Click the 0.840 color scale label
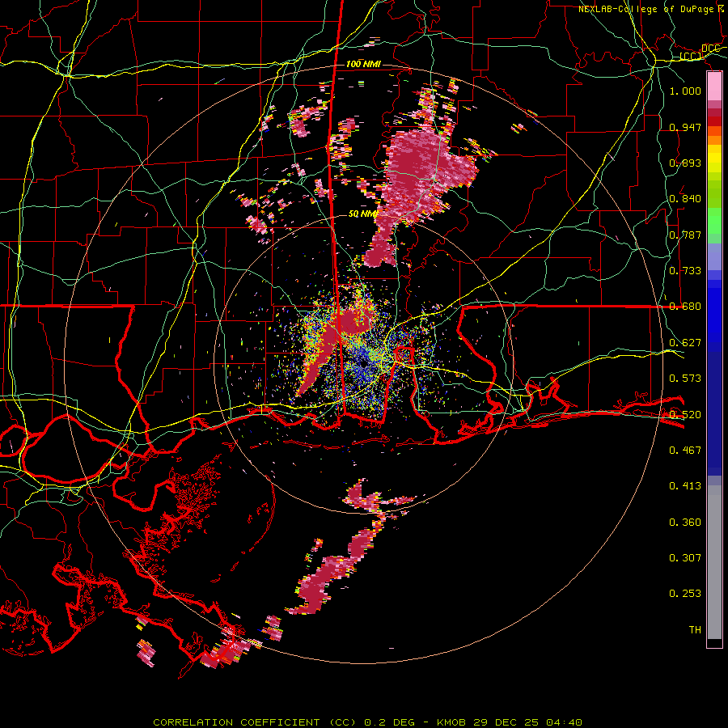Viewport: 728px width, 728px height. 685,199
